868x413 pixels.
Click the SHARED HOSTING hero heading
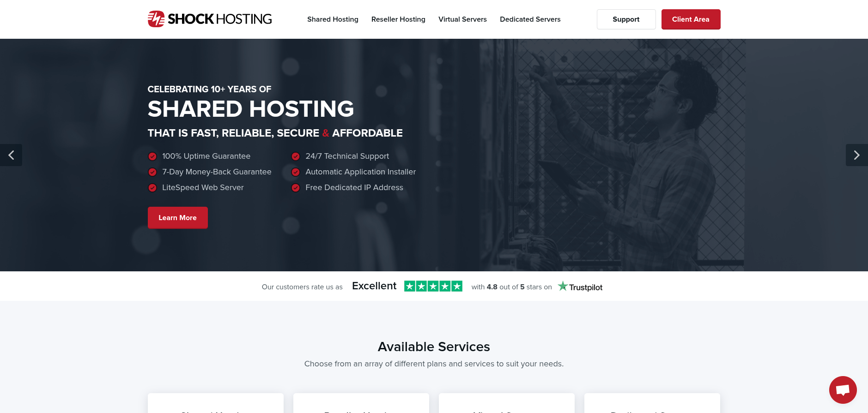pyautogui.click(x=251, y=109)
